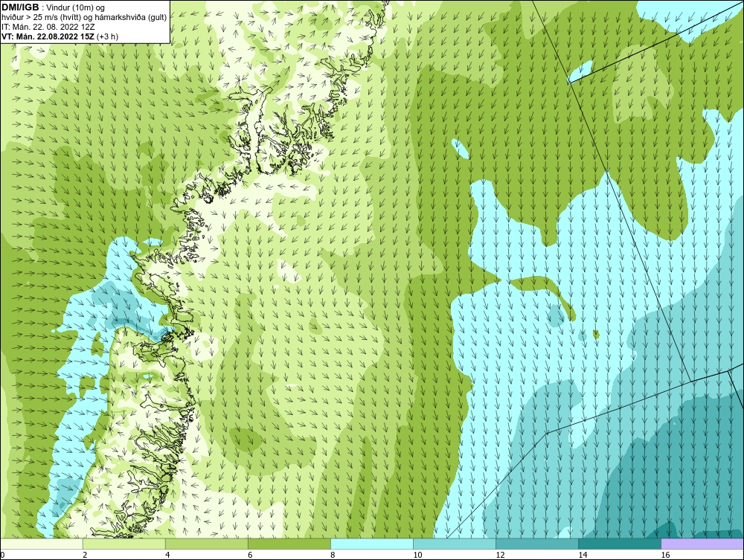Click the legend label '14'
The image size is (744, 560).
coord(583,555)
